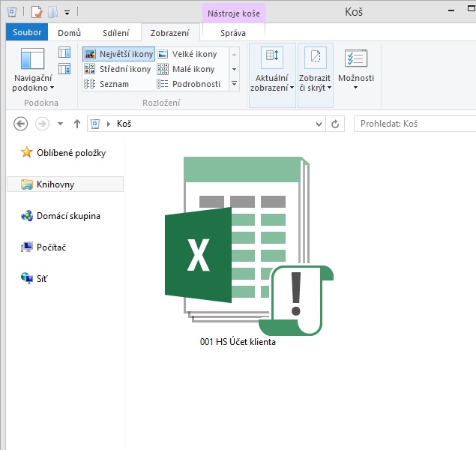Open the Soubor menu

point(27,32)
